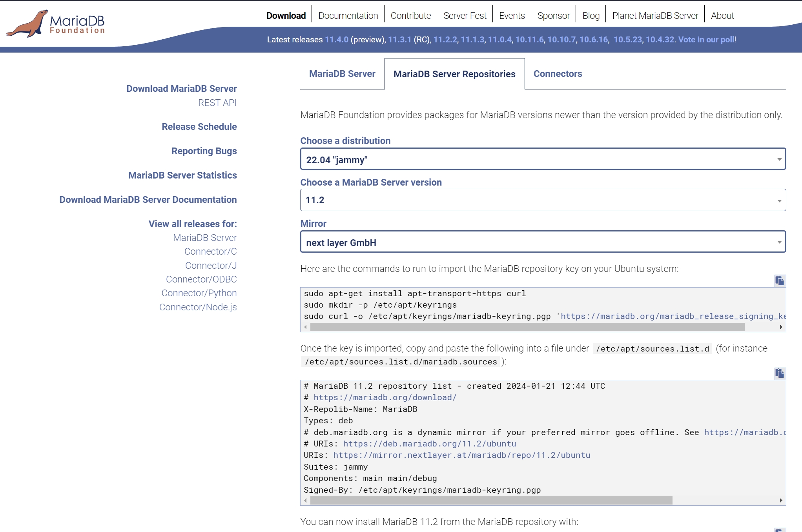Open the About menu item
Viewport: 802px width, 532px height.
722,16
